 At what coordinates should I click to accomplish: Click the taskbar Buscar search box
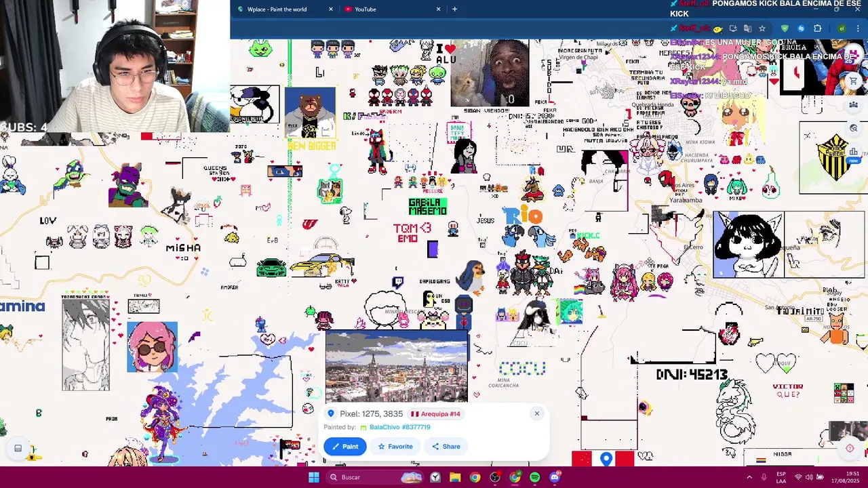click(x=375, y=477)
